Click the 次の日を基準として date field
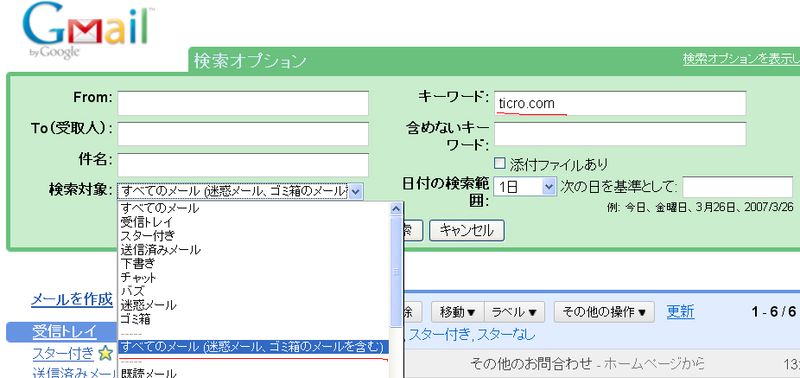800x378 pixels. pyautogui.click(x=738, y=187)
